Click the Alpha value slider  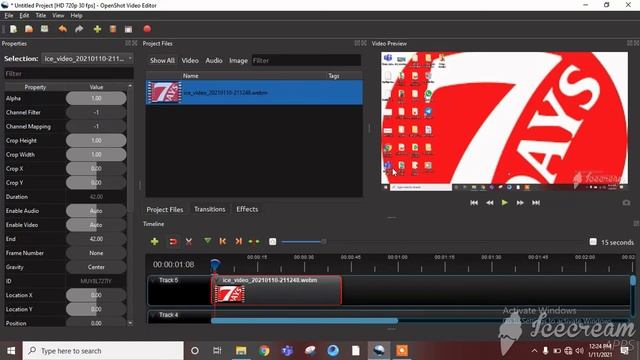[x=96, y=98]
